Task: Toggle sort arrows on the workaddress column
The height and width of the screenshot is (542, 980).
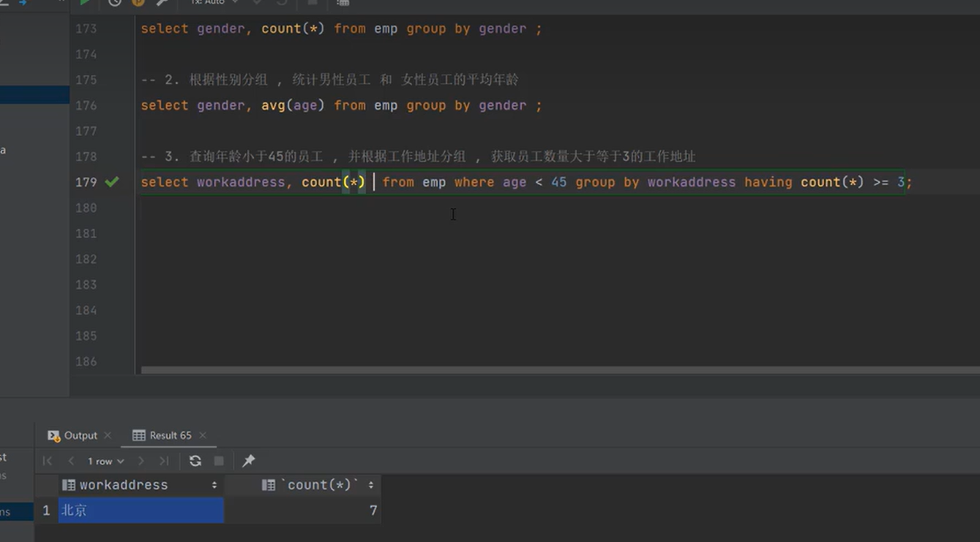Action: coord(214,485)
